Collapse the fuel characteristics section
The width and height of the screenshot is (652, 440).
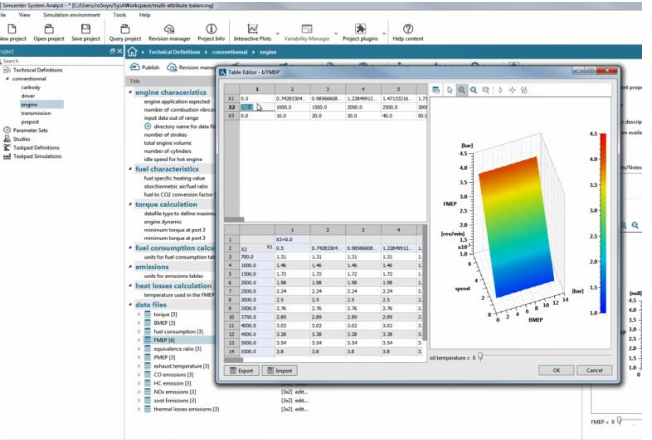point(129,169)
